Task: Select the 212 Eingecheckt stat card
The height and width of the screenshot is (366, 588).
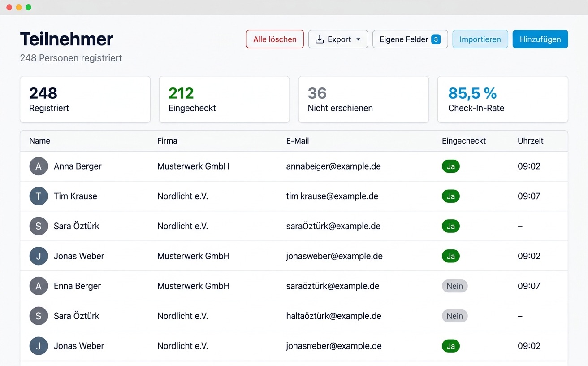Action: pos(224,99)
